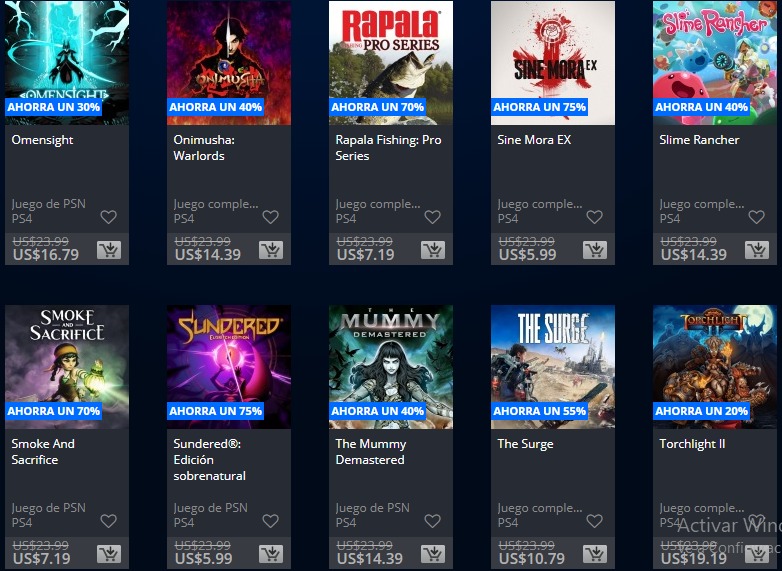Open the Onimusha: Warlords title link
Screen dimensions: 782x571
204,148
